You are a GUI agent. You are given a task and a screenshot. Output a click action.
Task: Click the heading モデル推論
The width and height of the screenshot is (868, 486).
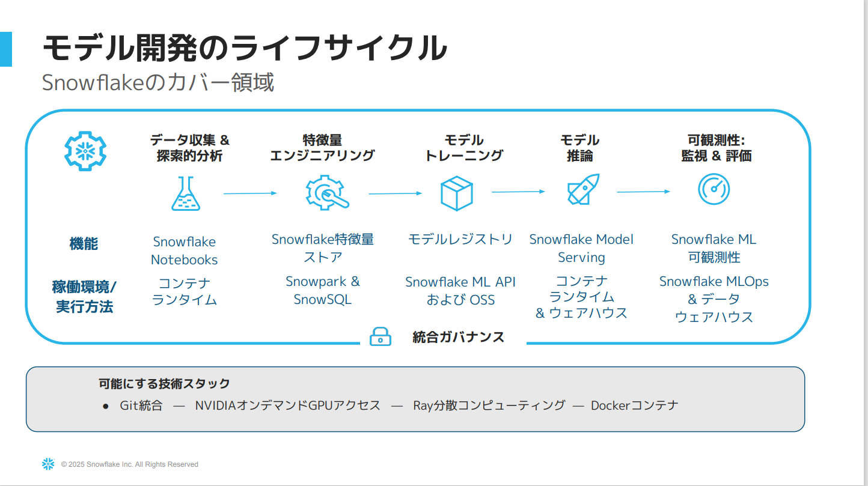coord(579,148)
